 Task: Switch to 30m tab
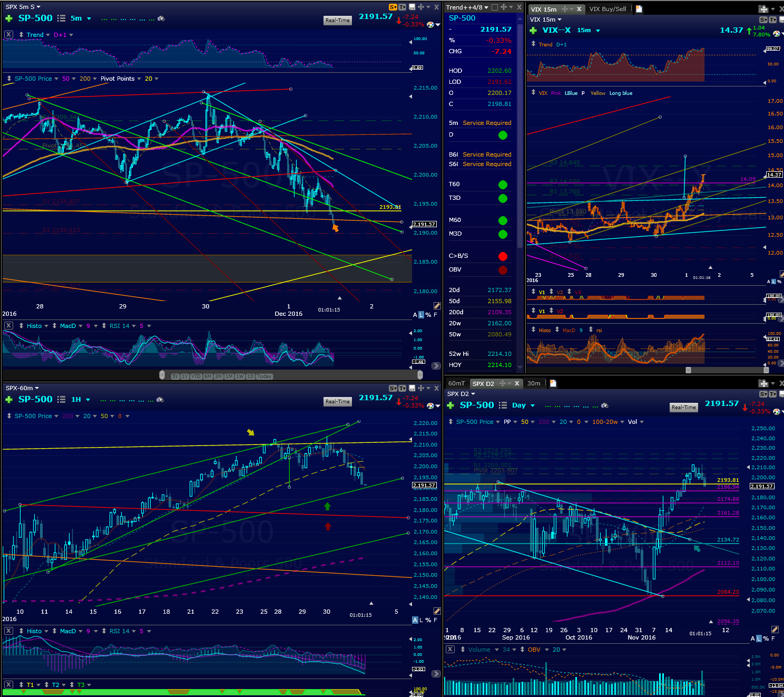point(534,383)
